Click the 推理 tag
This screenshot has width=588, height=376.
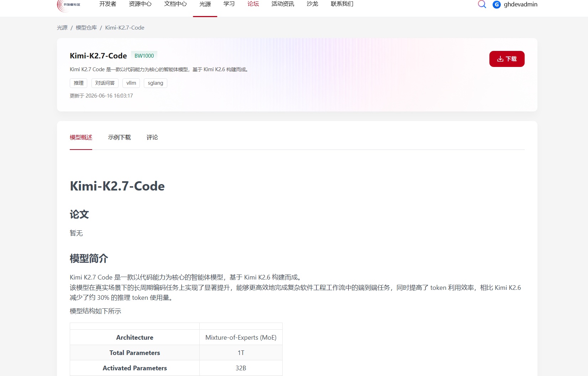pos(79,83)
